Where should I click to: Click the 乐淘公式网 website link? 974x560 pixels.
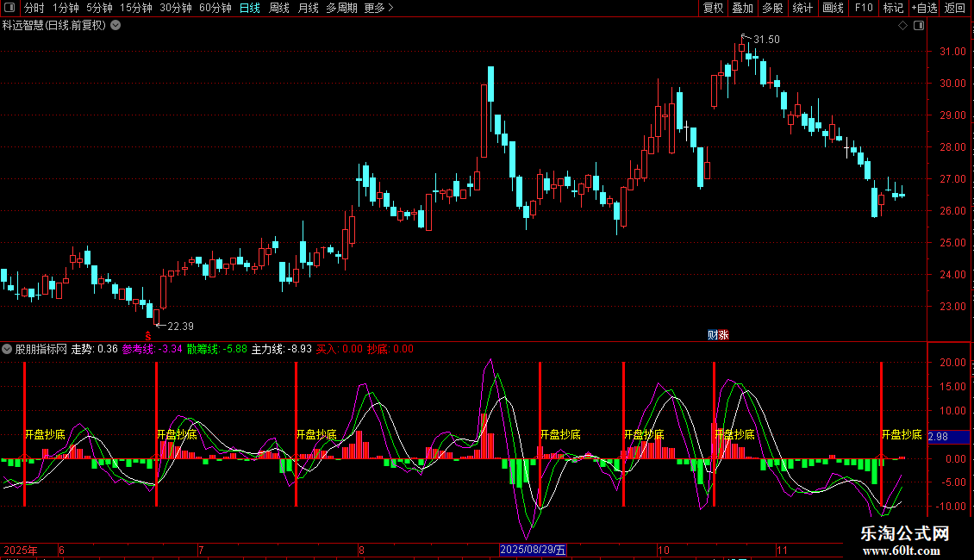tap(904, 533)
